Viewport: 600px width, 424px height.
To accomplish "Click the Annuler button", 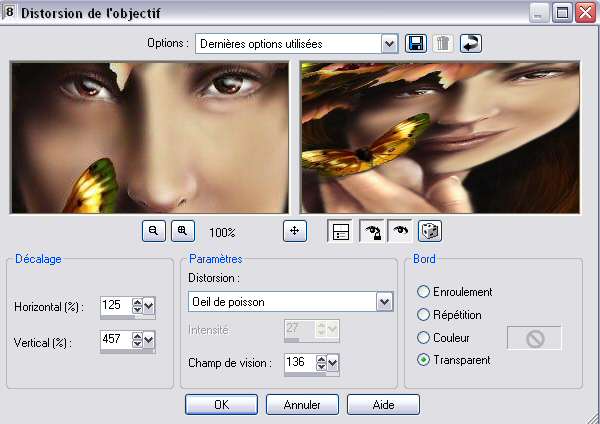I will click(302, 404).
